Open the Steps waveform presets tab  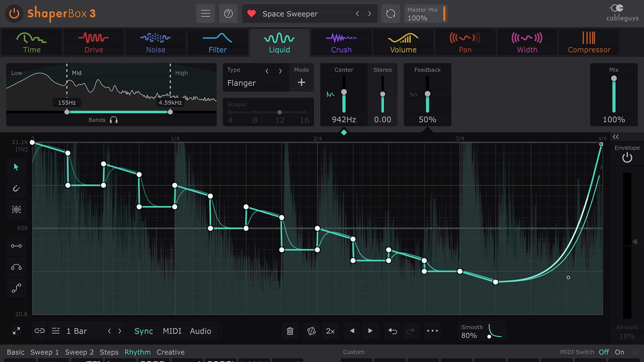[109, 352]
